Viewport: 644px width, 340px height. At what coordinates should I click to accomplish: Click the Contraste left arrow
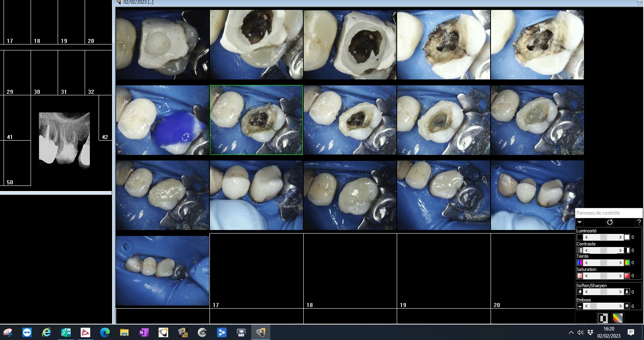click(586, 250)
